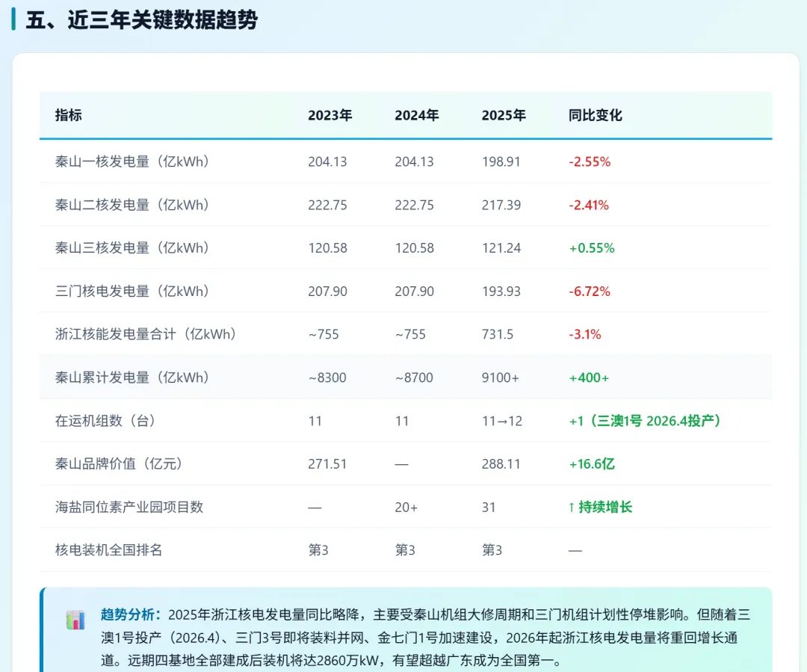Click the 11→12 cell
This screenshot has height=672, width=807.
point(502,422)
